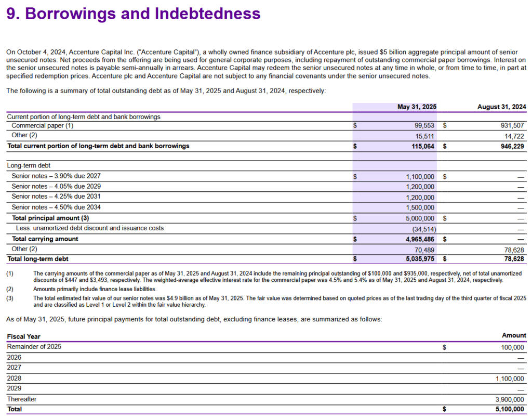The width and height of the screenshot is (532, 417).
Task: Click the "Amount" column header
Action: point(514,335)
